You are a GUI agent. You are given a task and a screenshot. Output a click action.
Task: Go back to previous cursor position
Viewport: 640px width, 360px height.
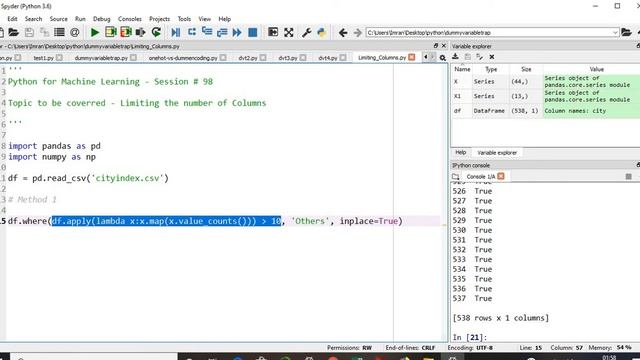(x=343, y=32)
